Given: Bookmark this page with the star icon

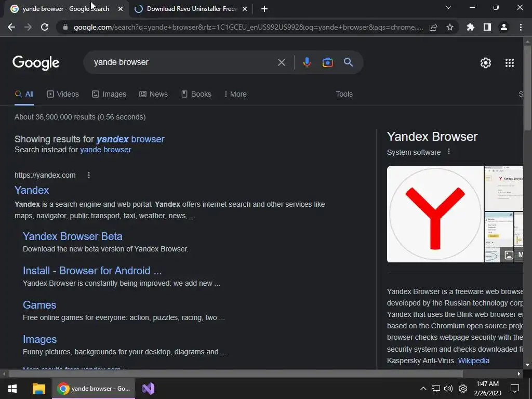Looking at the screenshot, I should 450,27.
